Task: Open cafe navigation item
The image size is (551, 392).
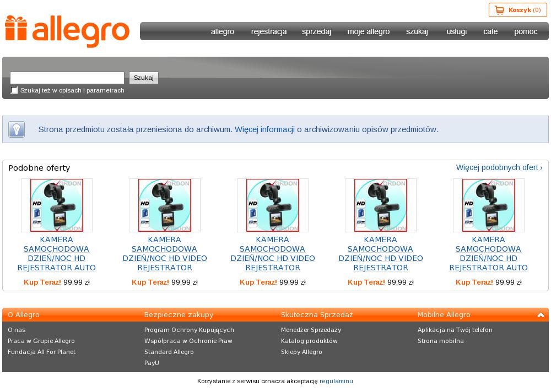Action: [490, 31]
